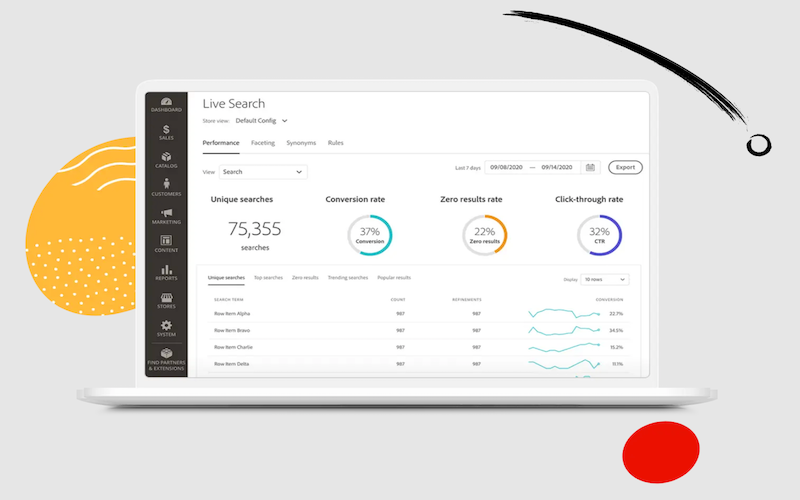The height and width of the screenshot is (500, 800).
Task: Switch to the Faceting tab
Action: point(263,143)
